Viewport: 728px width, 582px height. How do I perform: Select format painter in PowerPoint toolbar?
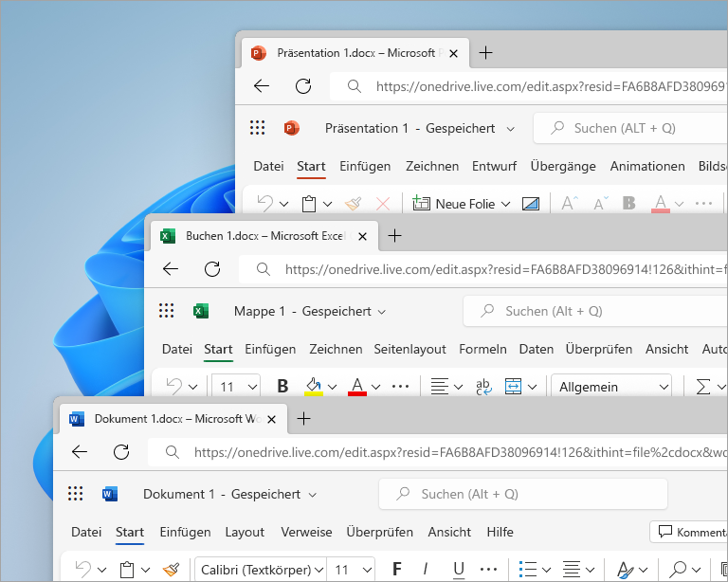coord(353,203)
